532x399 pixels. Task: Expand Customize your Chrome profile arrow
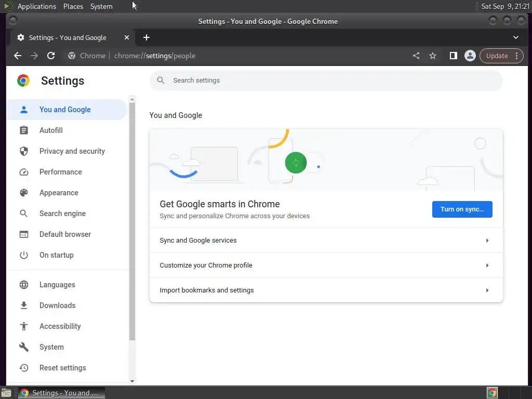[487, 265]
